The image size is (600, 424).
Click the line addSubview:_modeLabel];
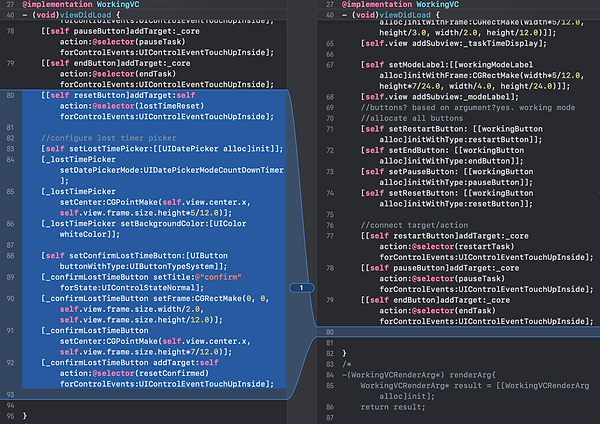(440, 97)
